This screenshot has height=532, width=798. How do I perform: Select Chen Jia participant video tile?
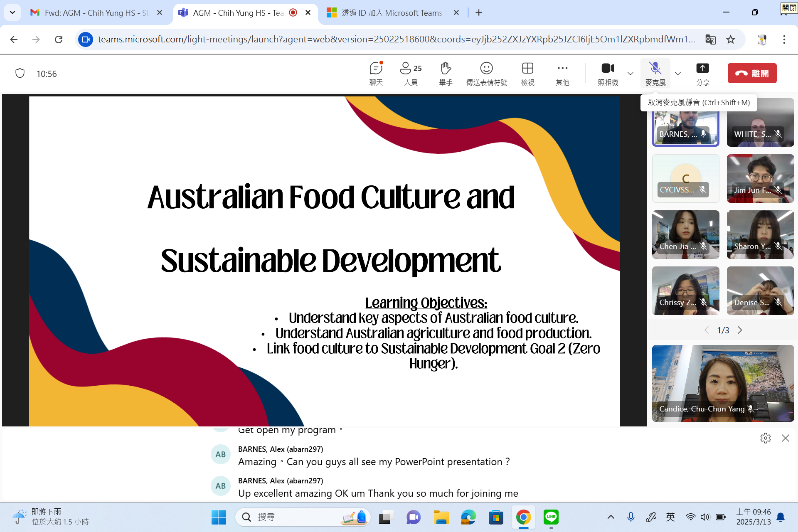pos(685,234)
